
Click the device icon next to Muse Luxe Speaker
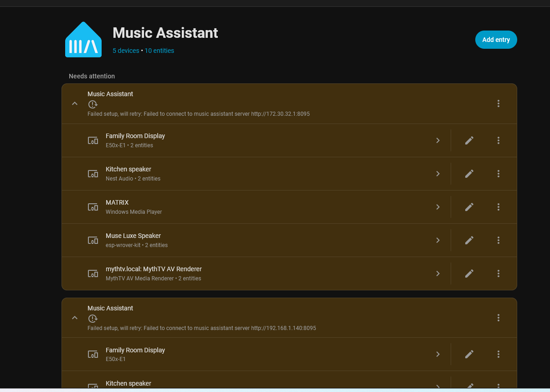[x=93, y=240]
